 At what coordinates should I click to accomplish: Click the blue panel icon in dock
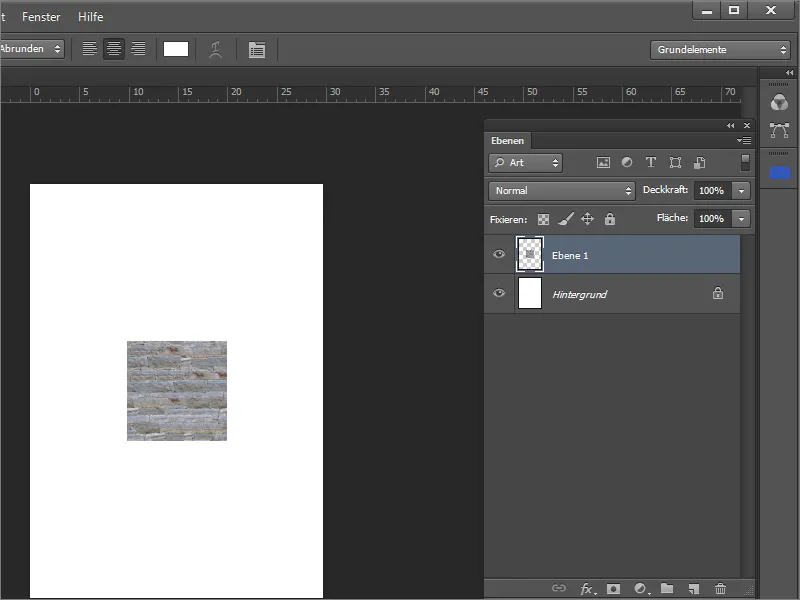(x=780, y=172)
